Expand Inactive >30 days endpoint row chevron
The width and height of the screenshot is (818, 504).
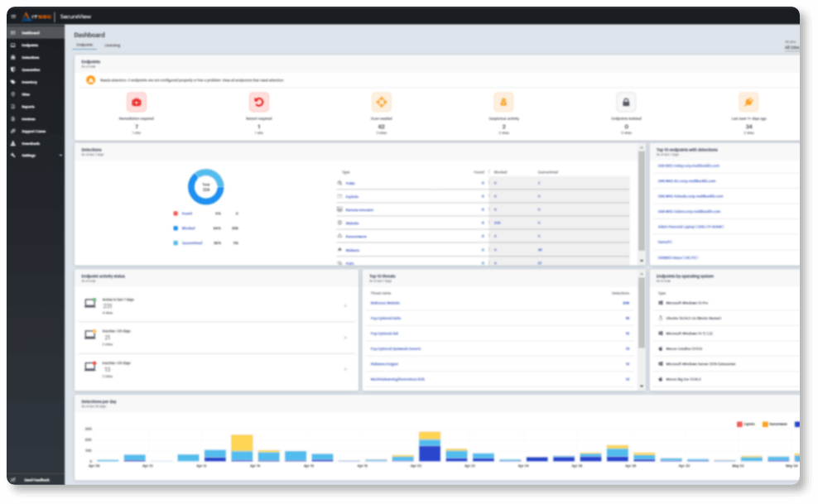coord(345,338)
